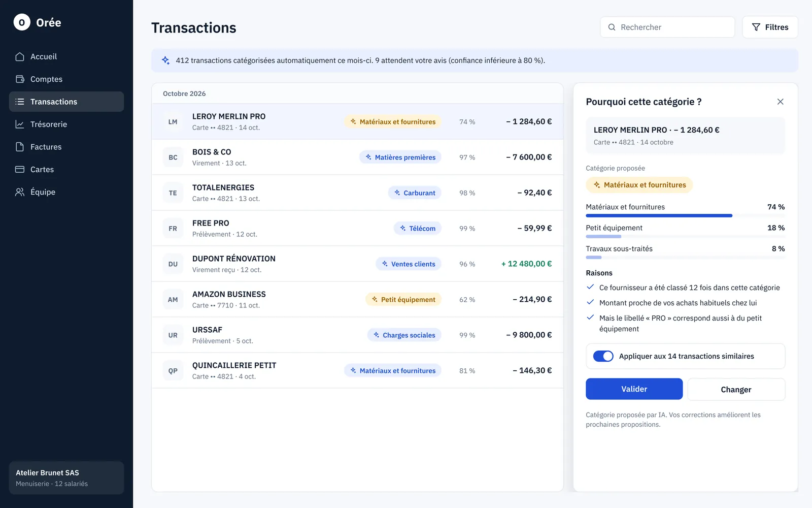Click the UR avatar for URSSAF
The width and height of the screenshot is (812, 508).
(x=173, y=335)
